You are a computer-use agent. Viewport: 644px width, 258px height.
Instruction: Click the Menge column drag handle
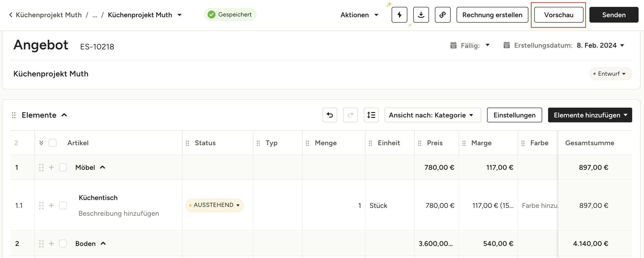pos(307,143)
